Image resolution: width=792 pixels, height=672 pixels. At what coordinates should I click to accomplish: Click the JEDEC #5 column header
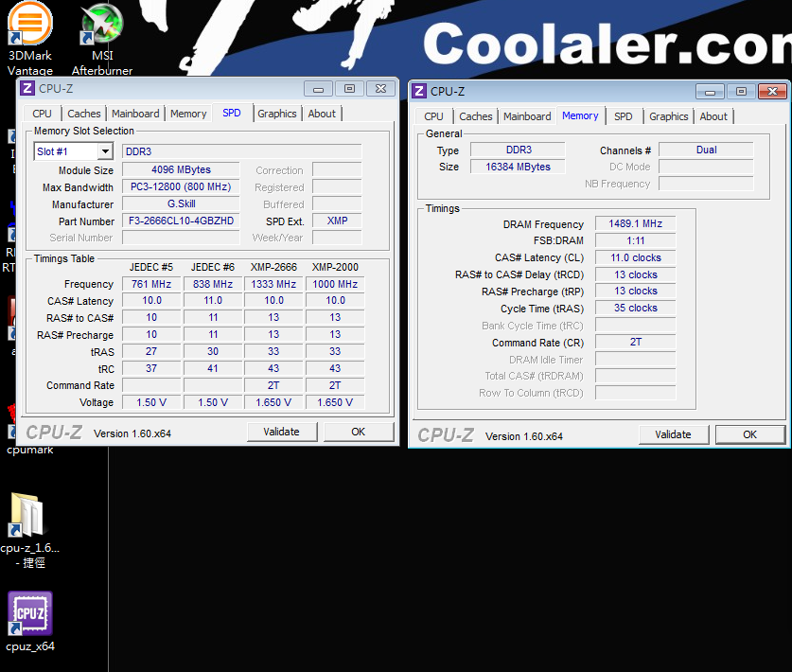pos(151,267)
